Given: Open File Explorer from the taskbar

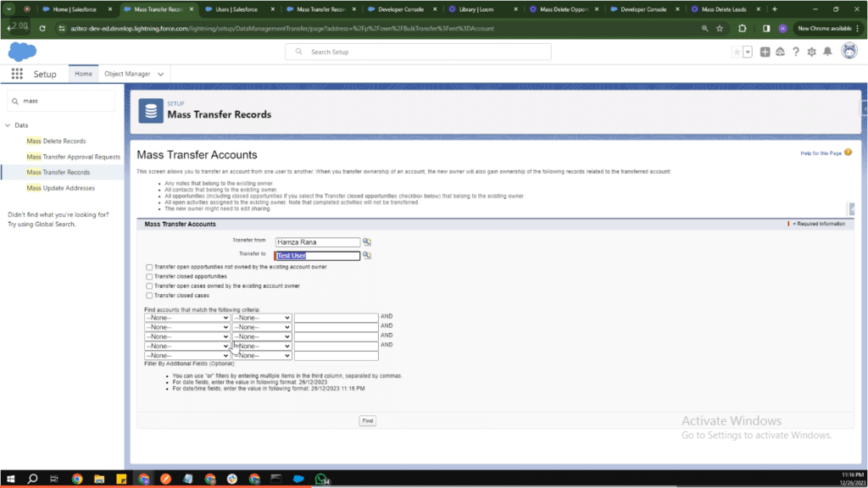Looking at the screenshot, I should coord(99,479).
